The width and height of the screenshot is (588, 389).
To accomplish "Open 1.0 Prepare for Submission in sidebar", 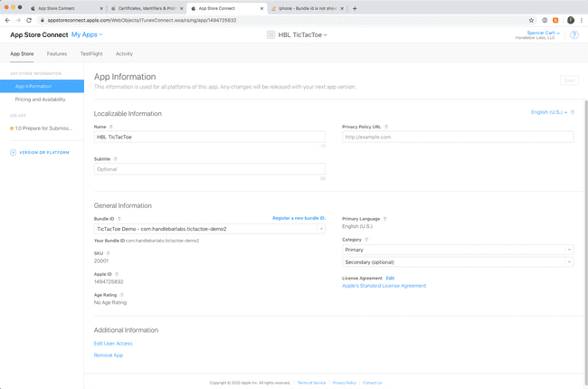I will tap(43, 128).
